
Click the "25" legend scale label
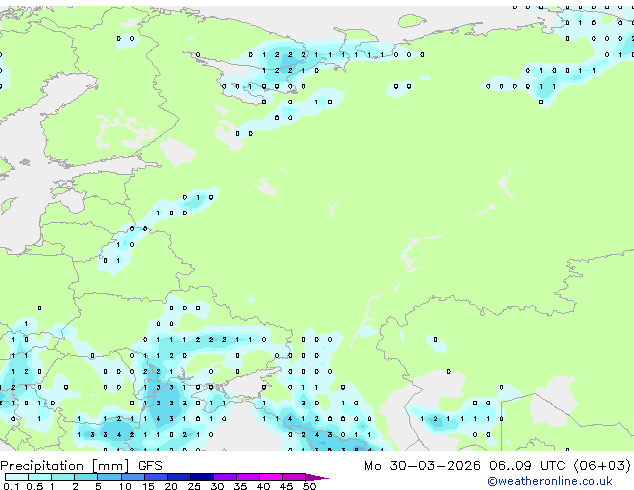[194, 486]
